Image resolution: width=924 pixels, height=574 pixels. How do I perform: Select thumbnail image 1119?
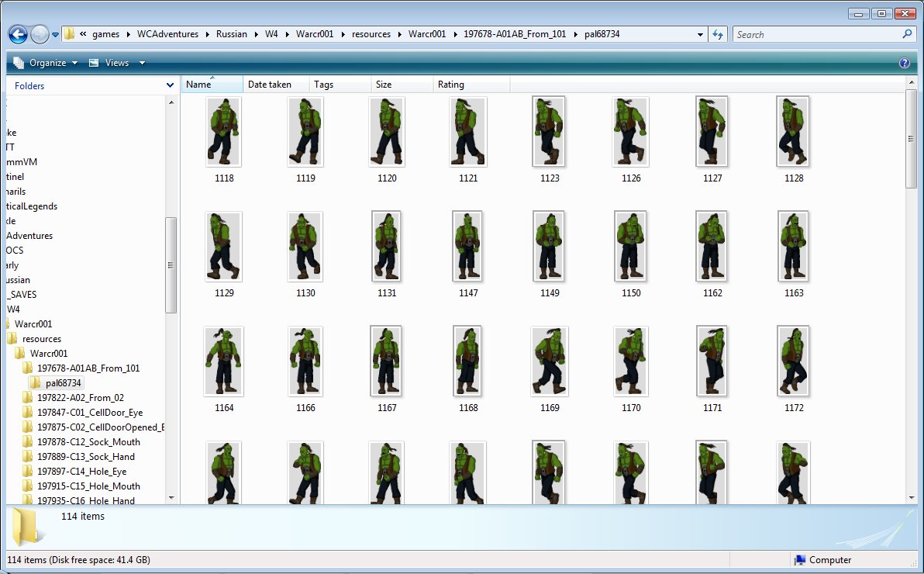305,132
